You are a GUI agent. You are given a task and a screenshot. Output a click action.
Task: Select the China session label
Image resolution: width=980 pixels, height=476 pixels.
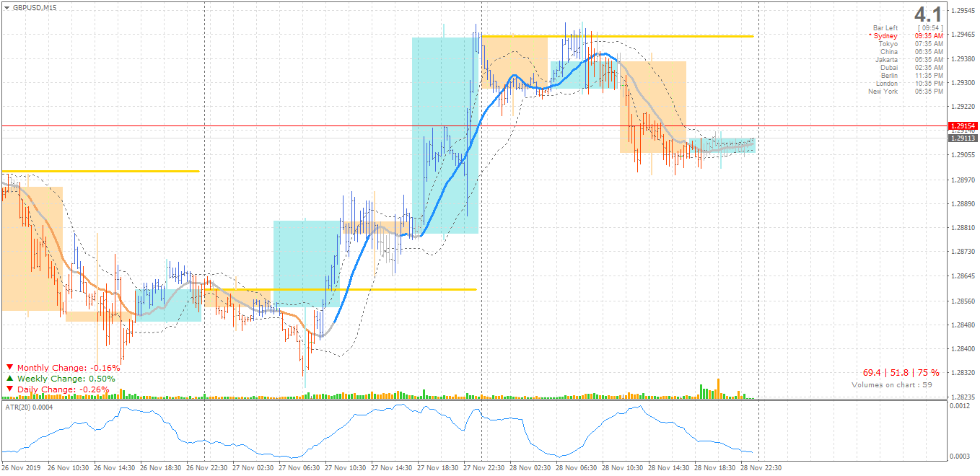point(889,52)
